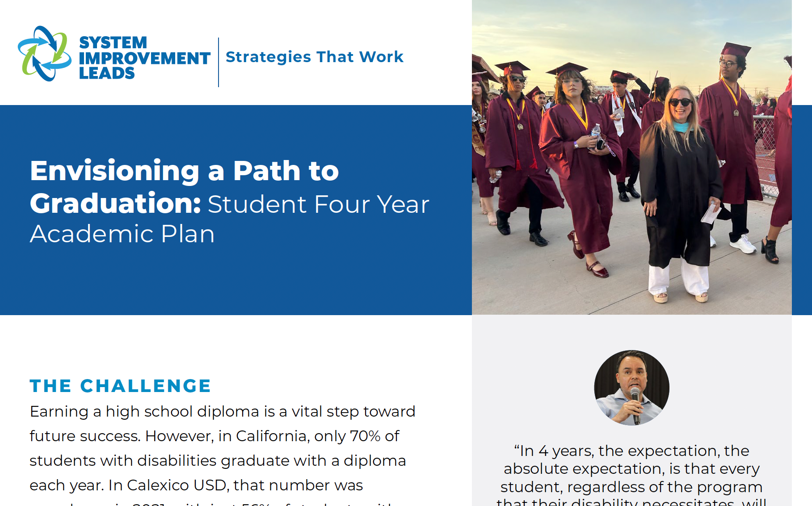Click the System Improvement Leads circular arrows logo

[x=44, y=54]
